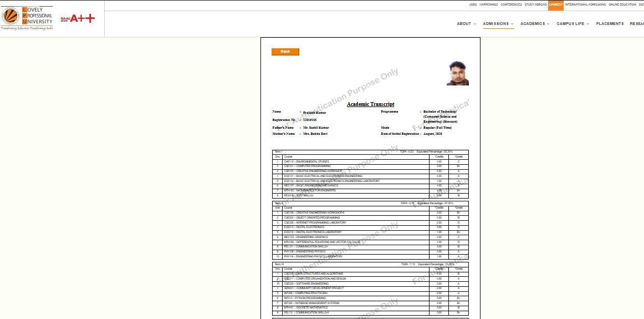Click the NAAC A++ grade badge
The image size is (644, 319).
pyautogui.click(x=78, y=19)
